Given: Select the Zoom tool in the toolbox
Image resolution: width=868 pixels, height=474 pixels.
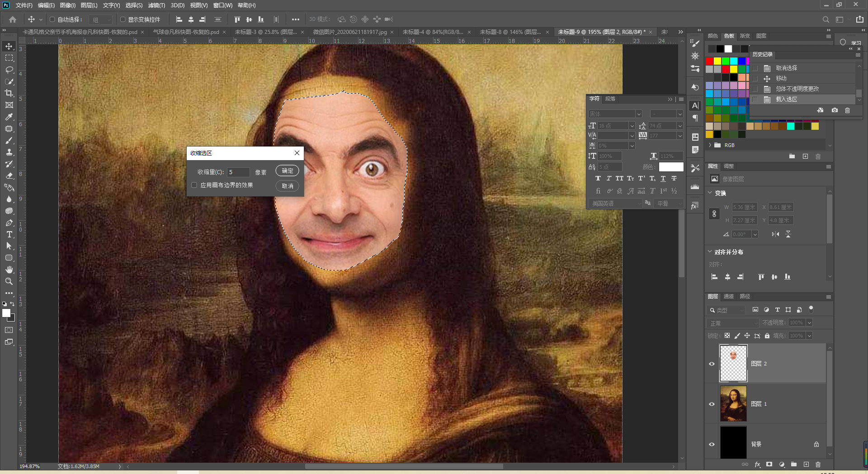Looking at the screenshot, I should tap(9, 281).
